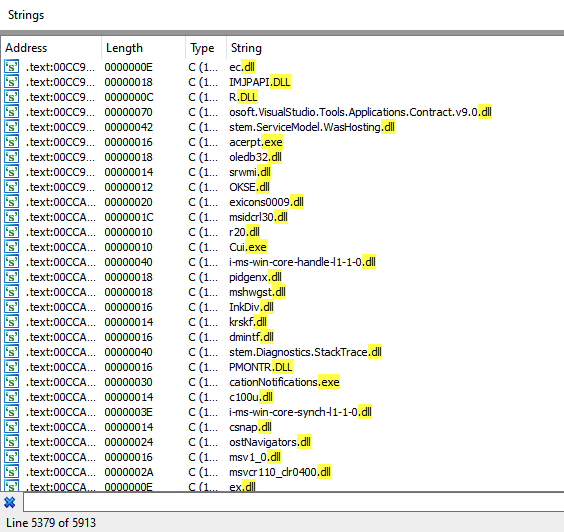
Task: Click the string icon beside IMJPAPI.DLL row
Action: pyautogui.click(x=12, y=82)
